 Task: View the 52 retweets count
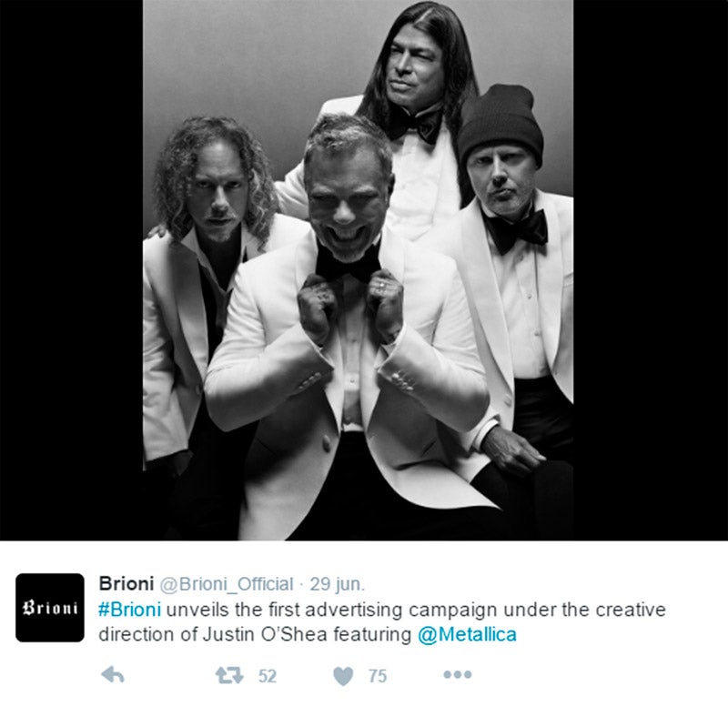click(268, 676)
